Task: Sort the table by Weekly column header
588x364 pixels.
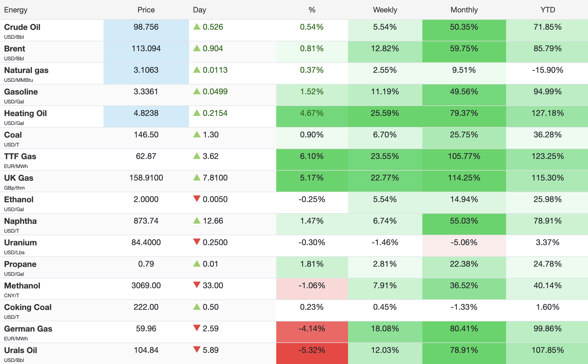Action: click(x=385, y=10)
